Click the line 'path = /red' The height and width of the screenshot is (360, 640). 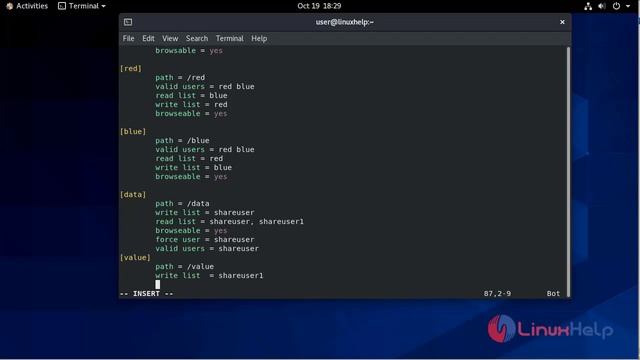pos(180,78)
